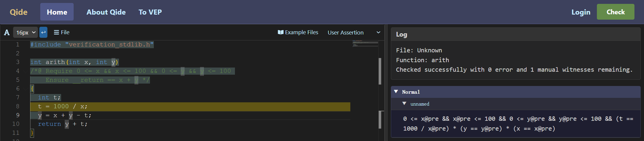Screen dimensions: 644x141
Task: Click the Login link
Action: 580,12
